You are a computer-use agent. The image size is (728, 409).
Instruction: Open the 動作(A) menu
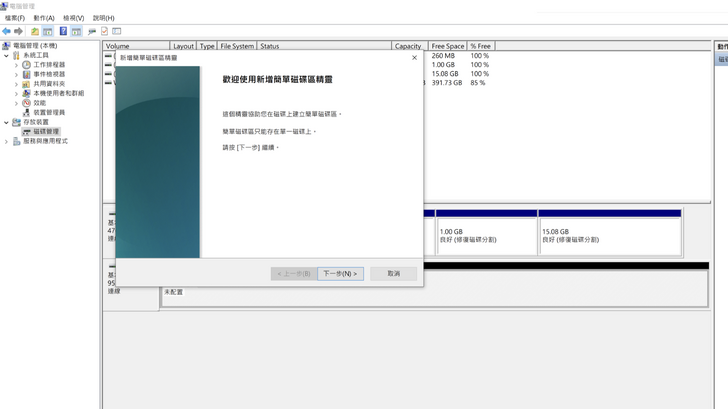[44, 18]
